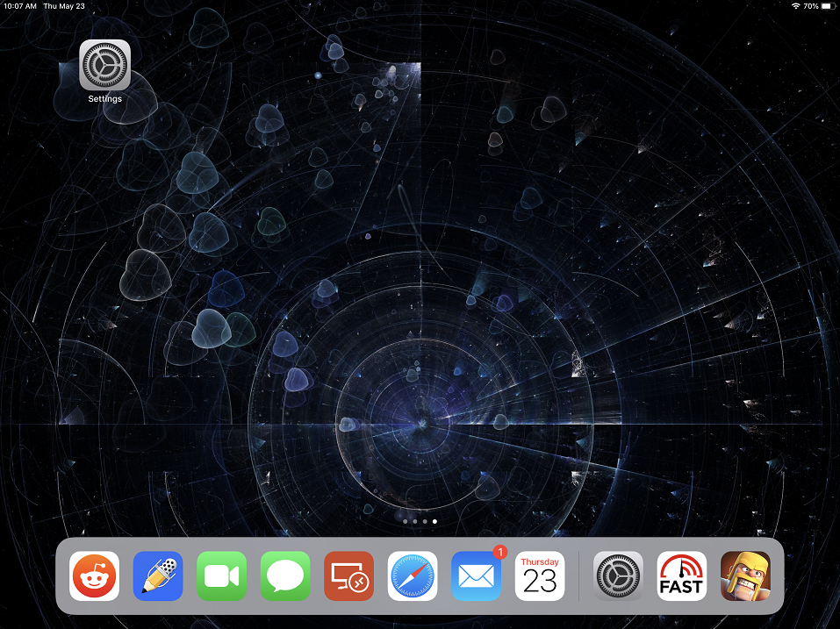Tap the 10:07 AM clock in status bar
This screenshot has height=629, width=840.
(20, 6)
